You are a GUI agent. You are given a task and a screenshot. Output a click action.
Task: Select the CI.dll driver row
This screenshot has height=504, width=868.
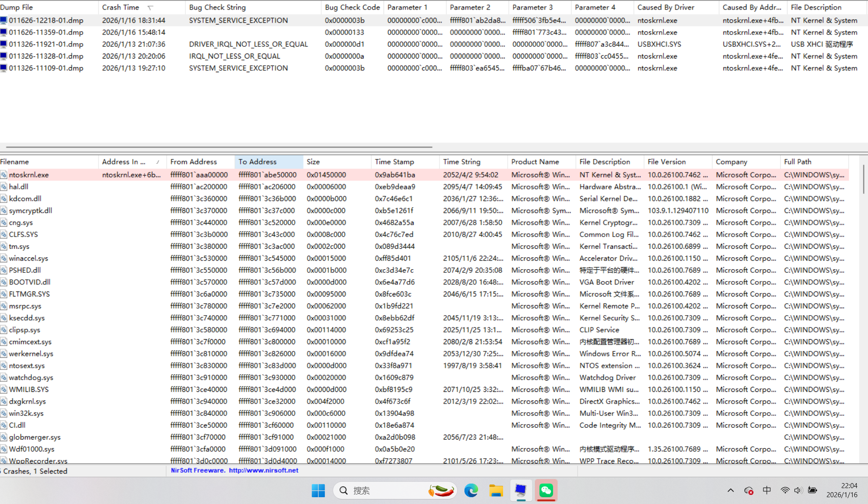pos(424,425)
